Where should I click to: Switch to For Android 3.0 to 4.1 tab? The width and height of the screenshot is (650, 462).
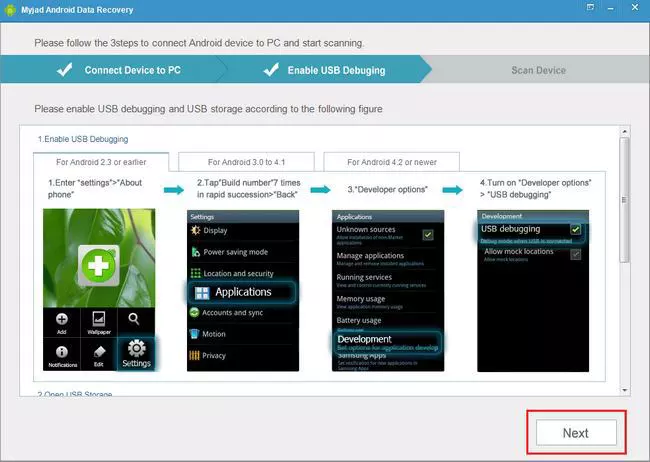[x=246, y=162]
